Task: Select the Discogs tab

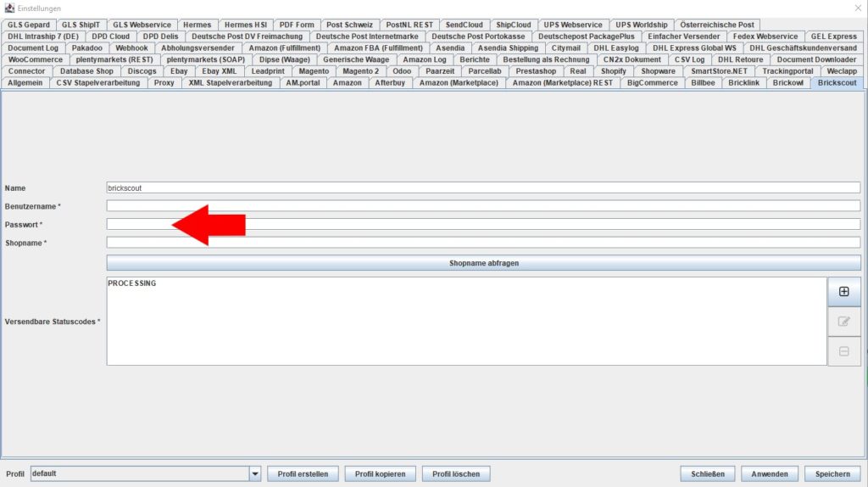Action: [x=142, y=71]
